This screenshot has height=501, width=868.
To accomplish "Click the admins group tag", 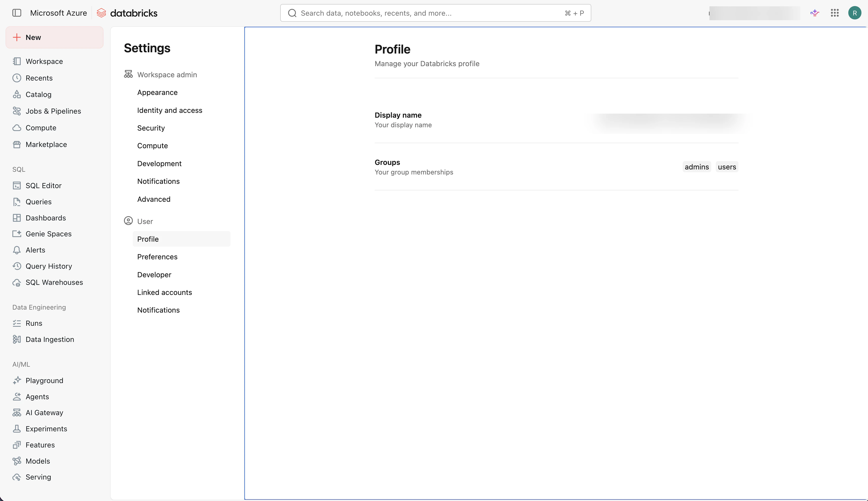I will click(697, 167).
